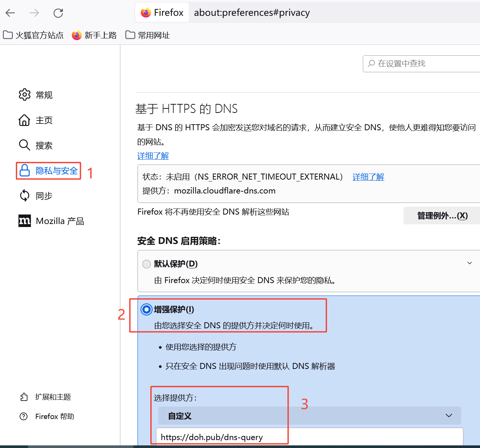Select the 默认保护(D) radio button
This screenshot has height=448, width=480.
pyautogui.click(x=147, y=264)
